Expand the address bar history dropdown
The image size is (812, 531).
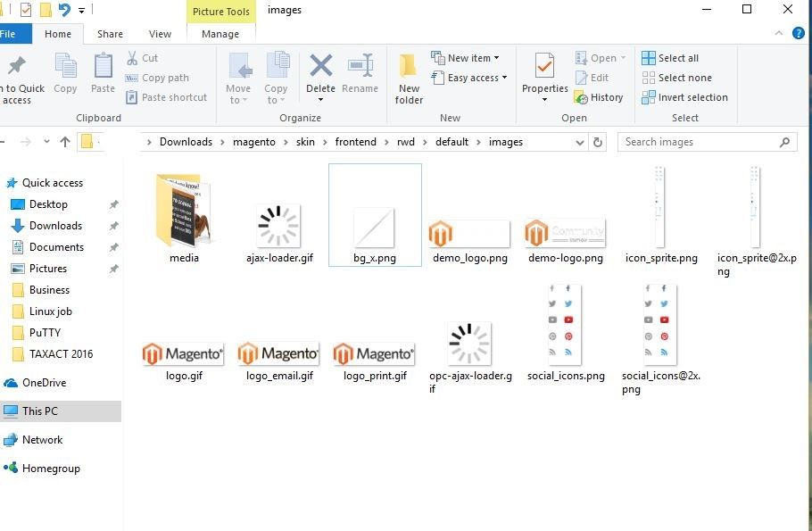coord(580,142)
